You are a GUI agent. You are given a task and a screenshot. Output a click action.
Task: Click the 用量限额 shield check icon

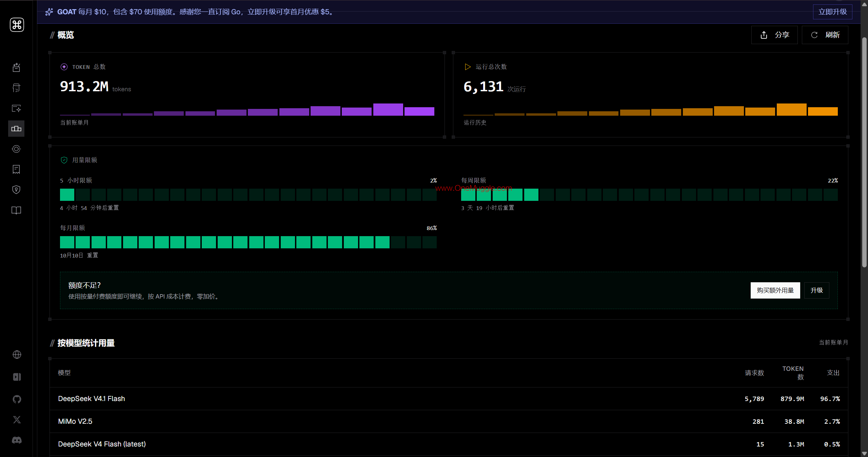point(64,160)
